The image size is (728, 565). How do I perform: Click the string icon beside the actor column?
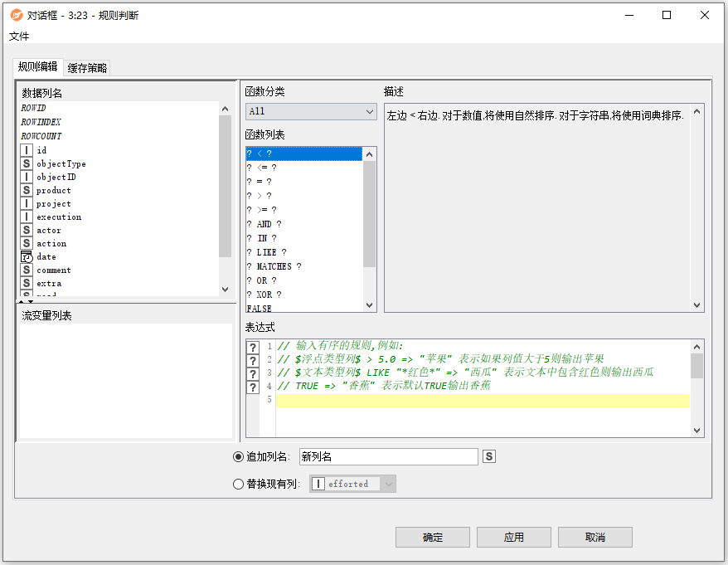27,230
